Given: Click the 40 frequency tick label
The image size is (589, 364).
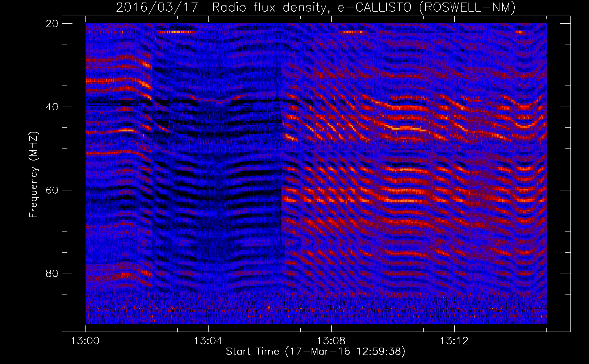Looking at the screenshot, I should tap(52, 107).
